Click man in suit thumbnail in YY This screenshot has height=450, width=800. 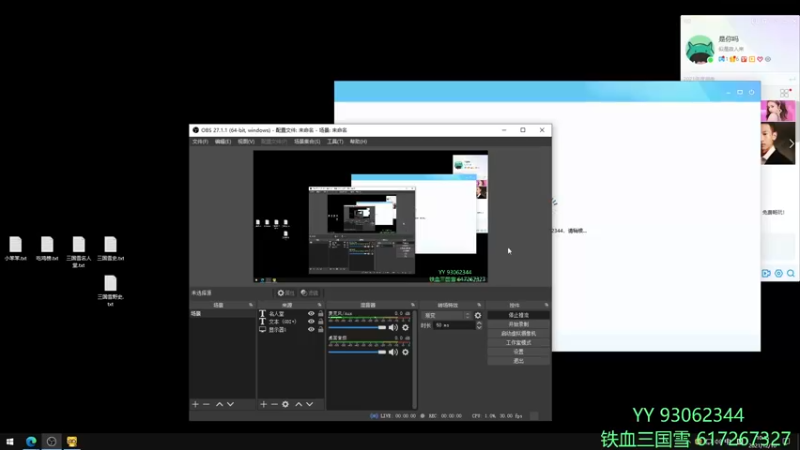pyautogui.click(x=778, y=143)
